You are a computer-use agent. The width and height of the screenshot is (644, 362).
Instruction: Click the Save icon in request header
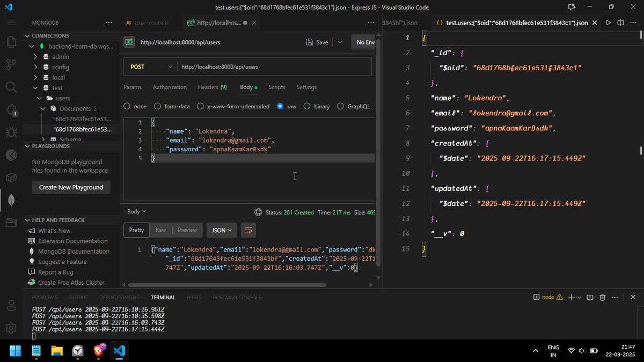(x=310, y=42)
